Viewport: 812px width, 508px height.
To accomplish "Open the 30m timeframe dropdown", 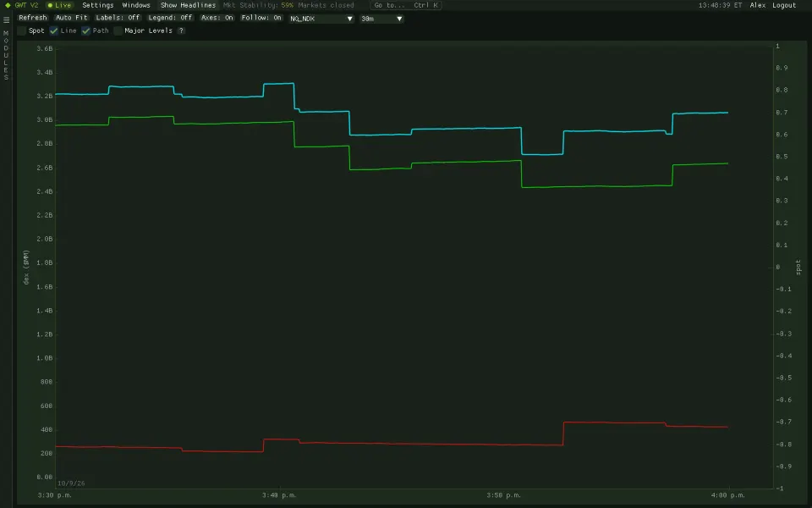I will point(381,19).
